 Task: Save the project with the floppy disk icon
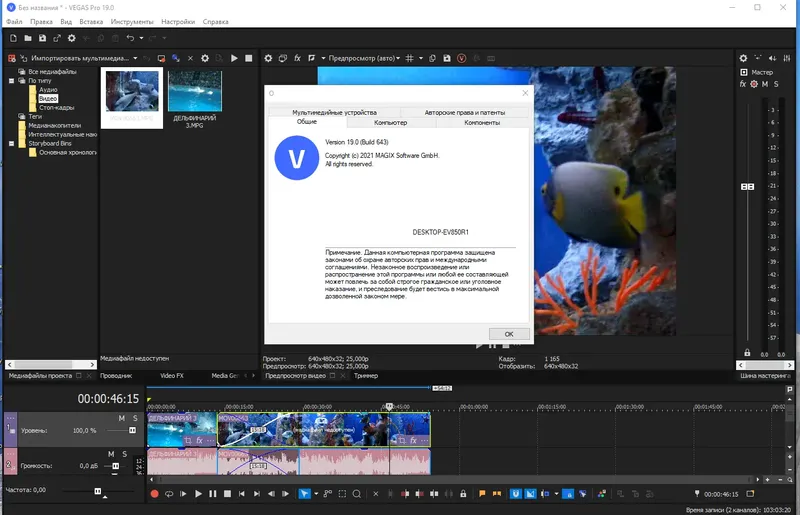point(42,38)
